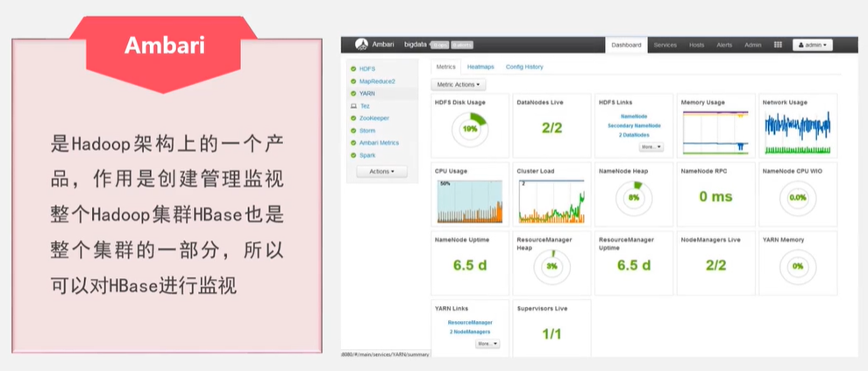Open the grid views icon in navbar

778,45
